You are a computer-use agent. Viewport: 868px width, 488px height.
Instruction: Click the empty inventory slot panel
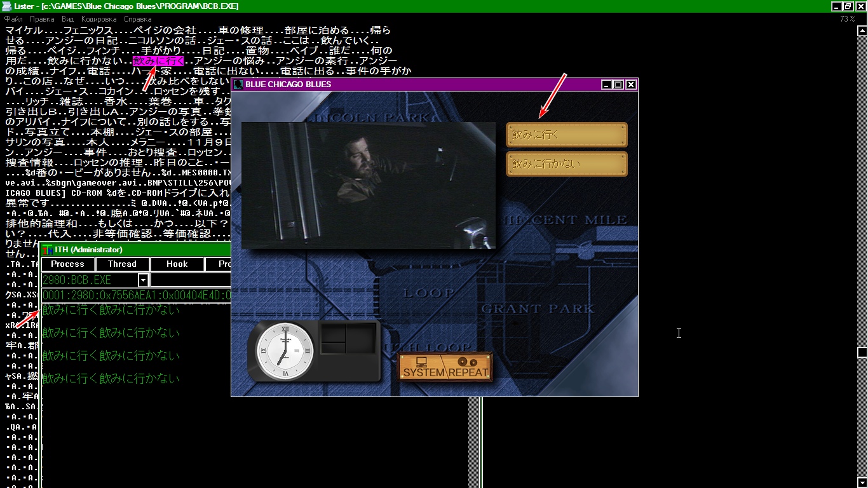[346, 339]
